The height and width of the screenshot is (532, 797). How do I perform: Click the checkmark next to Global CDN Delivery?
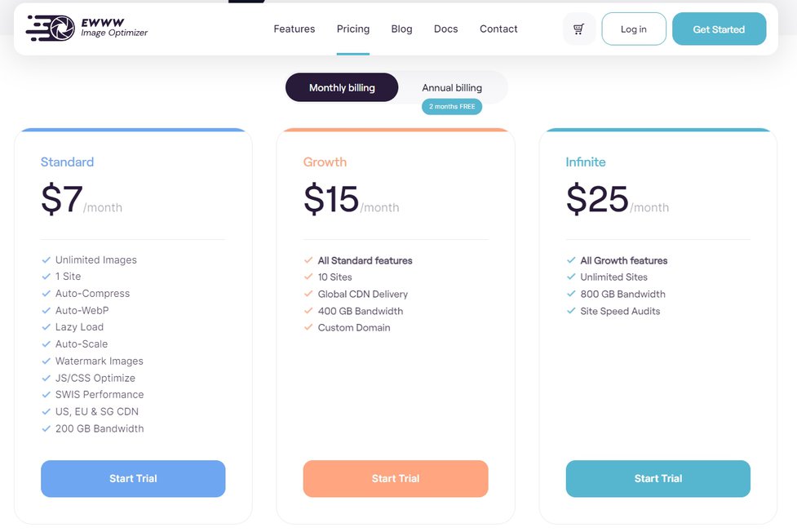point(308,294)
